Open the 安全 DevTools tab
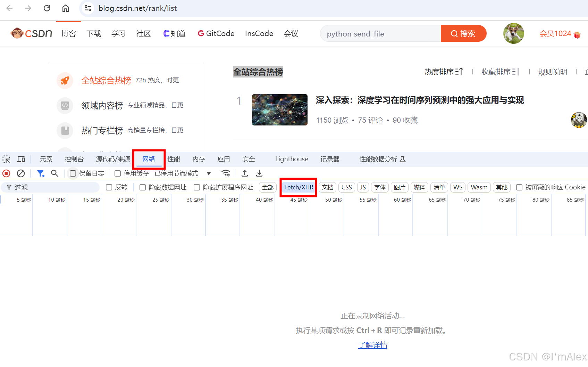Image resolution: width=588 pixels, height=367 pixels. click(249, 159)
